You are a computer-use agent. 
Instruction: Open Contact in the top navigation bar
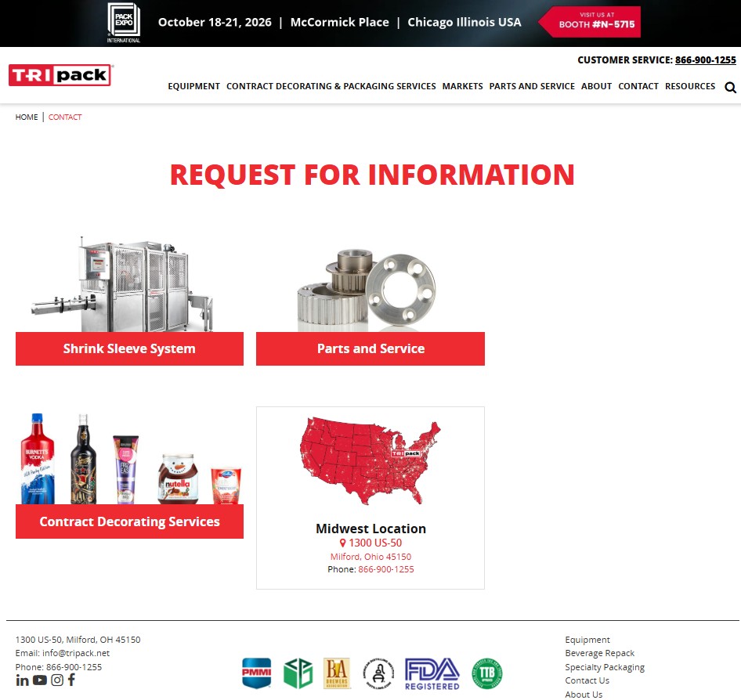638,86
